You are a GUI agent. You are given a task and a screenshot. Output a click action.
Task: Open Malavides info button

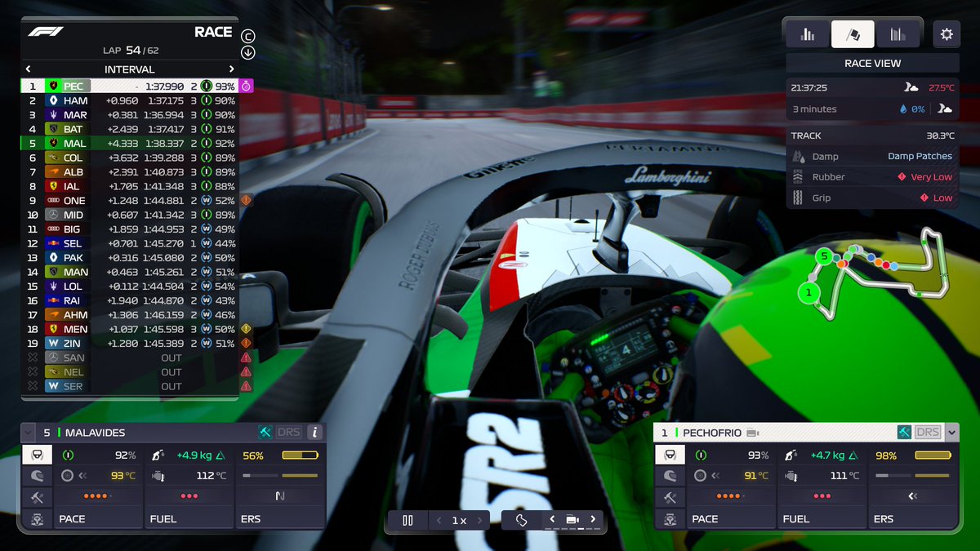click(x=314, y=433)
